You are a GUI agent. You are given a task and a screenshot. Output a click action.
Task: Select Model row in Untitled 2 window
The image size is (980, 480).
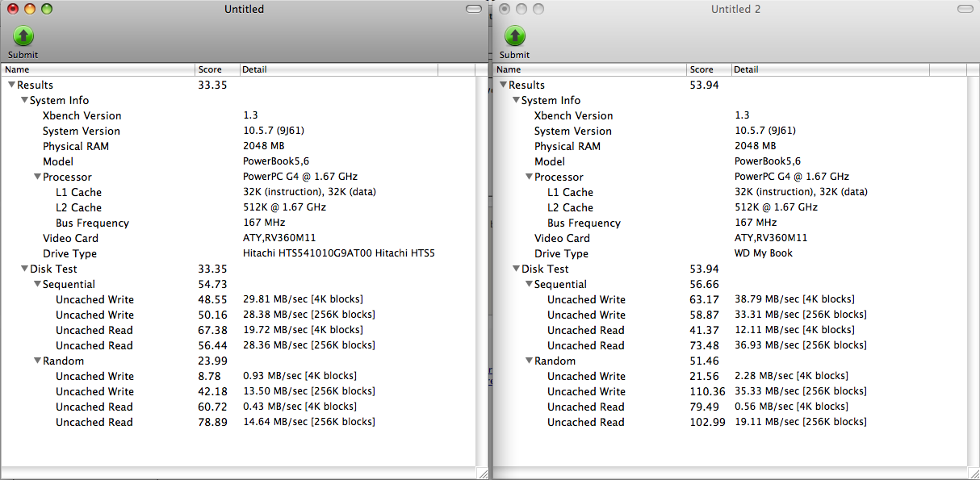click(x=731, y=161)
